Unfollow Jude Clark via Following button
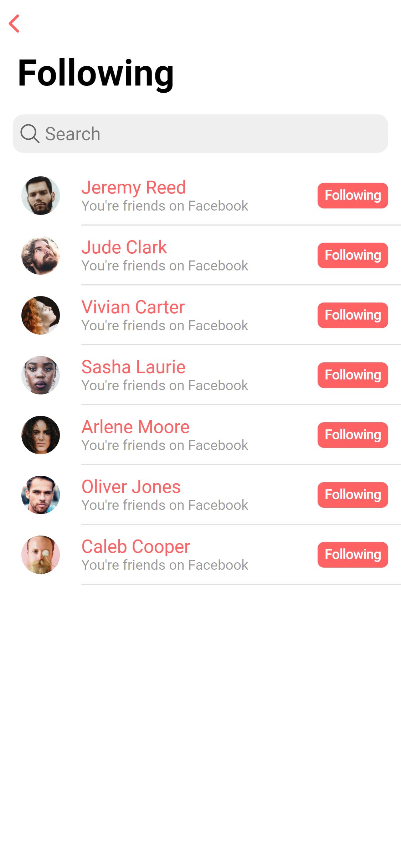This screenshot has width=401, height=868. tap(353, 255)
